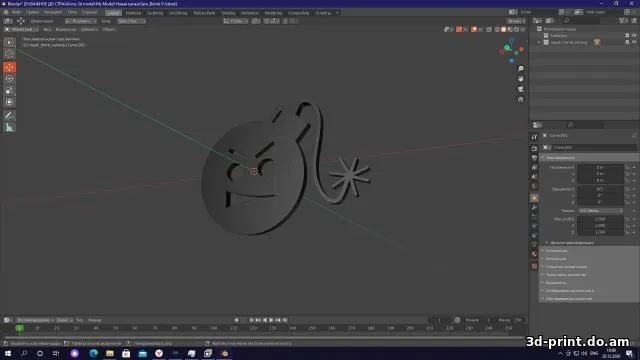Open the pivot point dropdown
Viewport: 640px width, 360px height.
256,21
